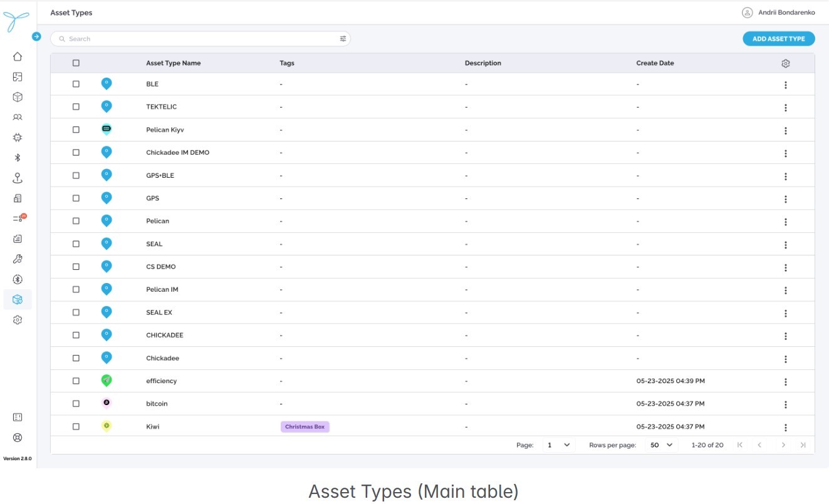Tick the checkbox for the TEKTELIC row
The width and height of the screenshot is (829, 504).
pos(76,106)
